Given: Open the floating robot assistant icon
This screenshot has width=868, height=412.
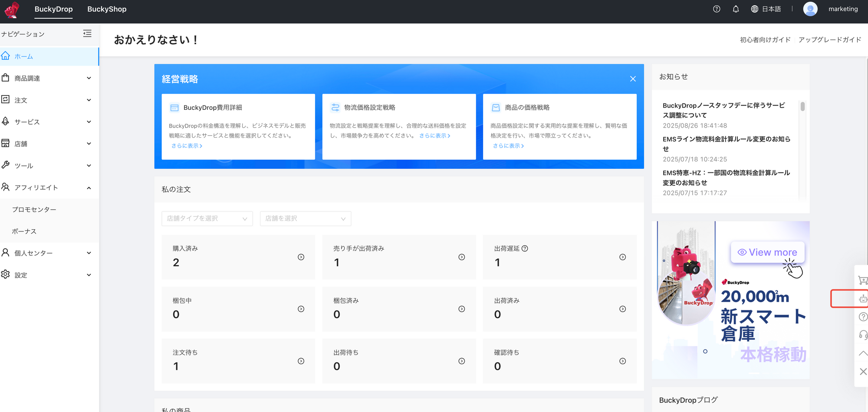Looking at the screenshot, I should click(863, 299).
